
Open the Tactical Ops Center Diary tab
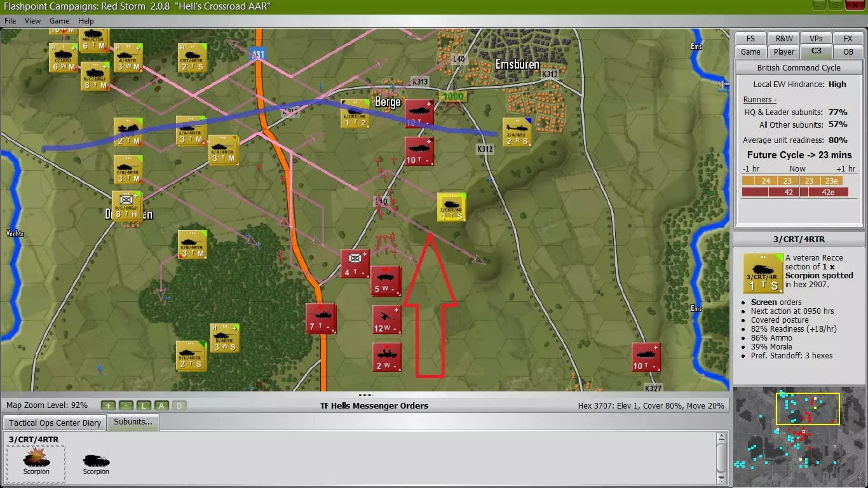pos(55,423)
